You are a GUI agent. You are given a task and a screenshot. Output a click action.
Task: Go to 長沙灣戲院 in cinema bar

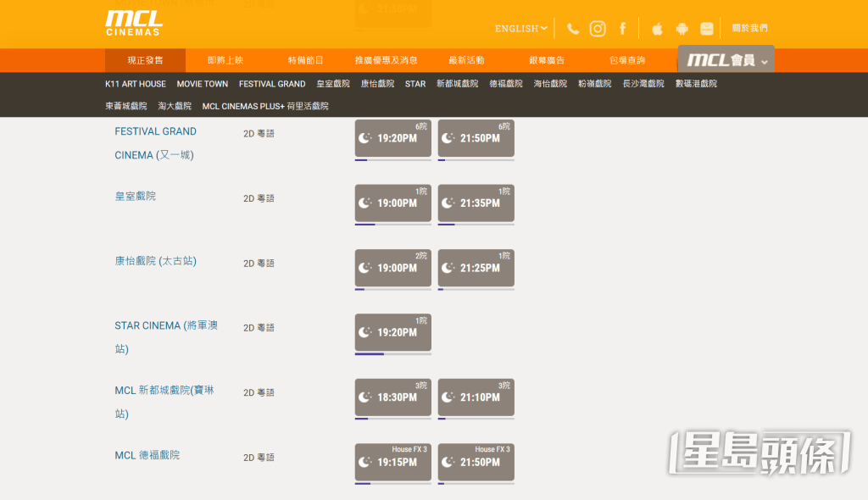[x=643, y=84]
